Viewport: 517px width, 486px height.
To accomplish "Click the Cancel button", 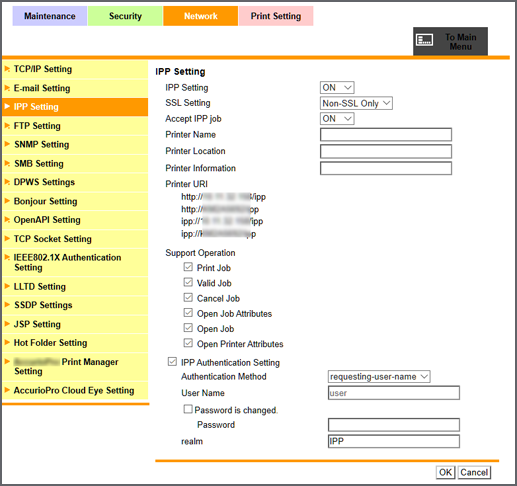I will tap(474, 472).
